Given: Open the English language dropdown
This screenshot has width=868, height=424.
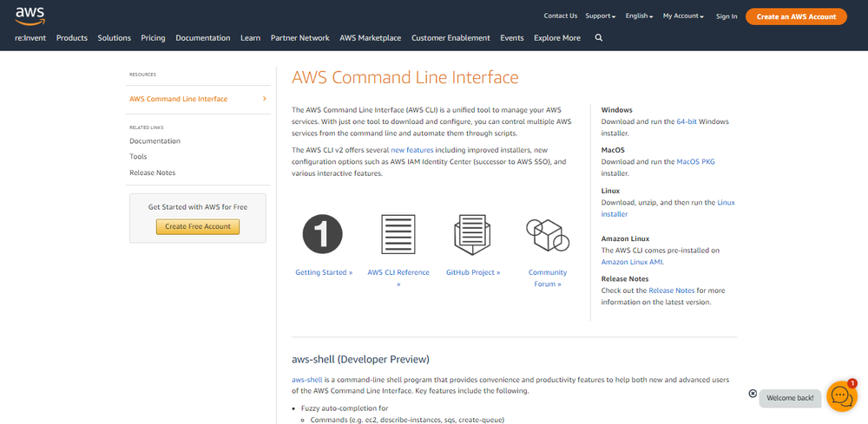Looking at the screenshot, I should point(639,16).
